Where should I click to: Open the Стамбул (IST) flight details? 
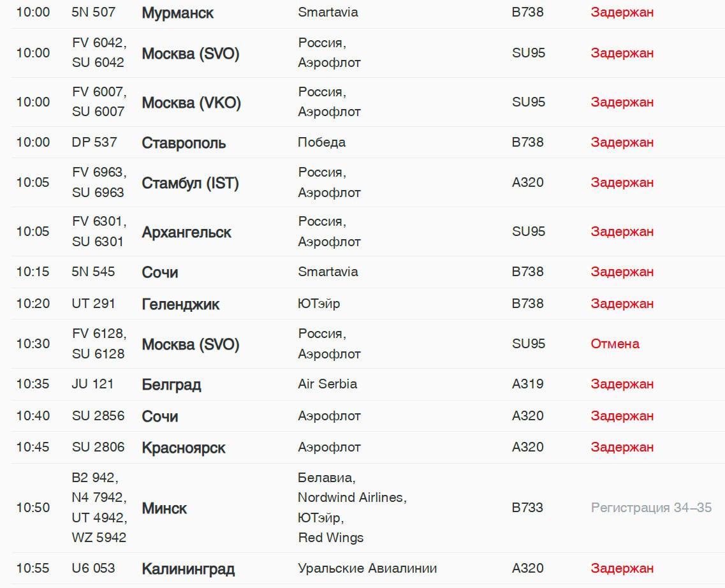pyautogui.click(x=190, y=183)
